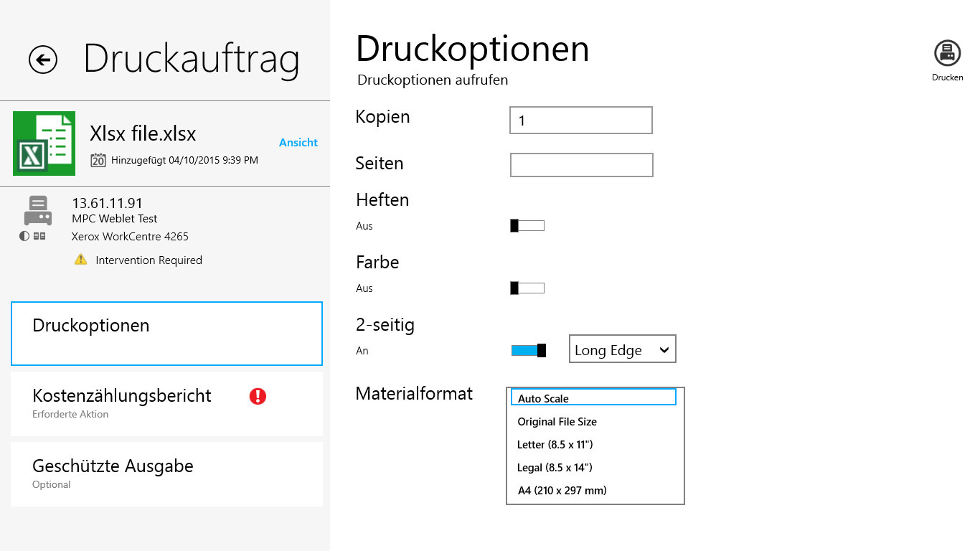Click the printer device icon
The width and height of the screenshot is (980, 551).
point(37,210)
